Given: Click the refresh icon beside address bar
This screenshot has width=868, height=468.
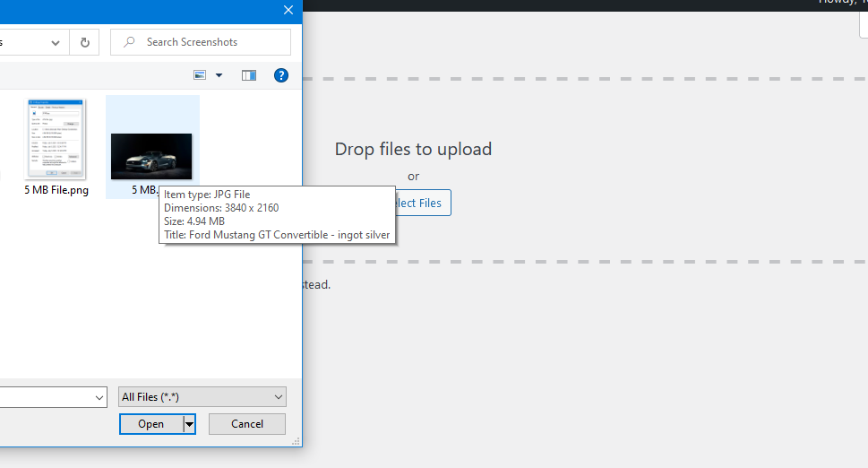Looking at the screenshot, I should (85, 42).
